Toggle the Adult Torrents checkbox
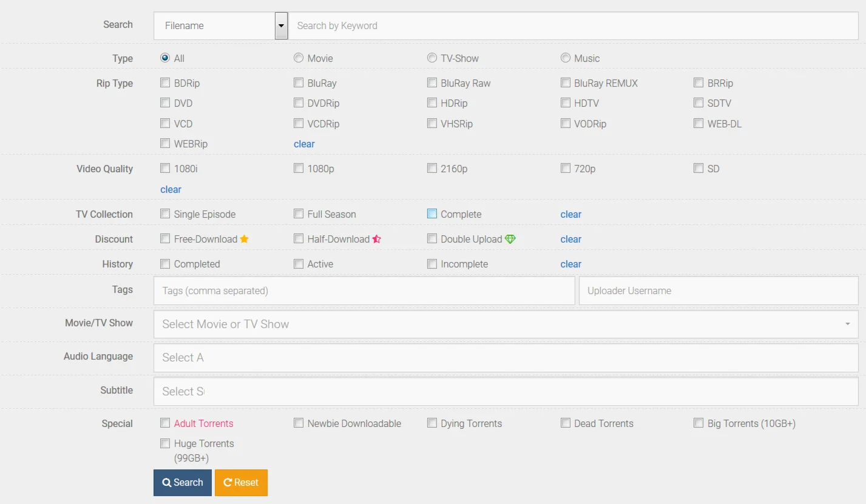The image size is (866, 504). (x=165, y=423)
